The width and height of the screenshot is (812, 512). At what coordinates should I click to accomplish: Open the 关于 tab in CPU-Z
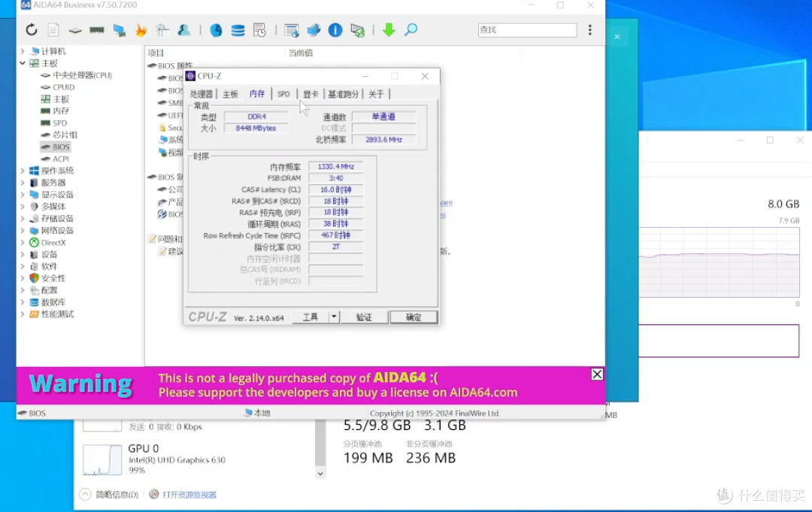[376, 94]
